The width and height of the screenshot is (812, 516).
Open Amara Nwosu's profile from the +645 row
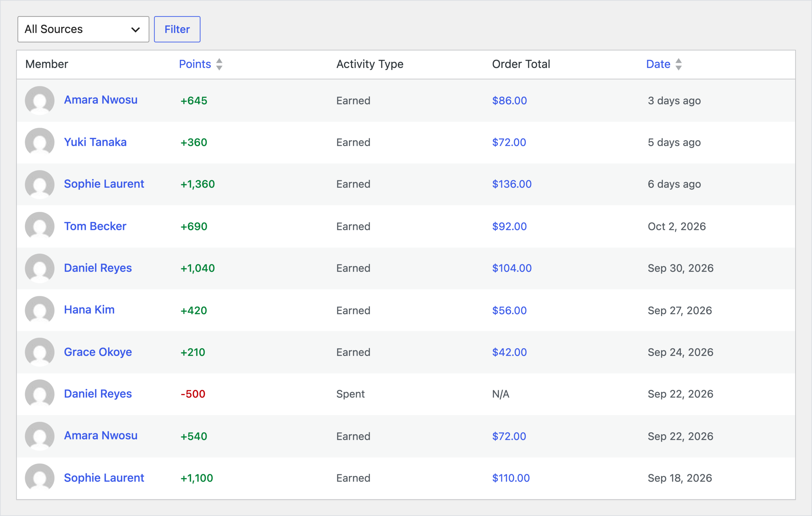(101, 100)
